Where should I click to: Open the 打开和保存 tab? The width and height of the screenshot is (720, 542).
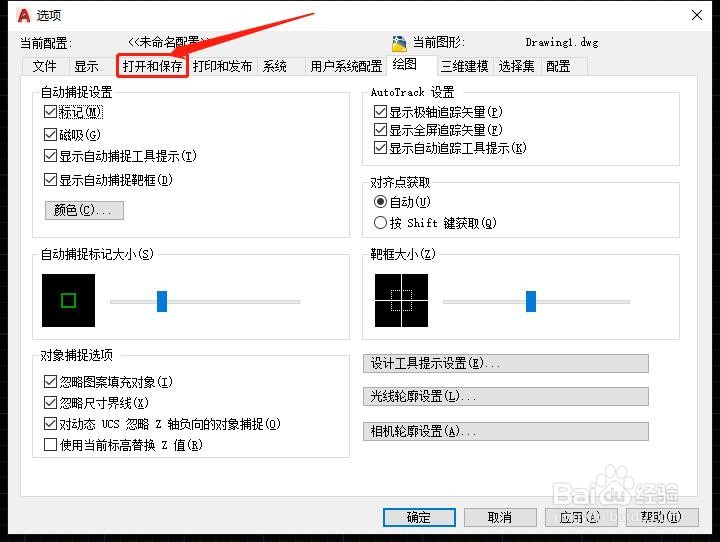click(x=152, y=66)
